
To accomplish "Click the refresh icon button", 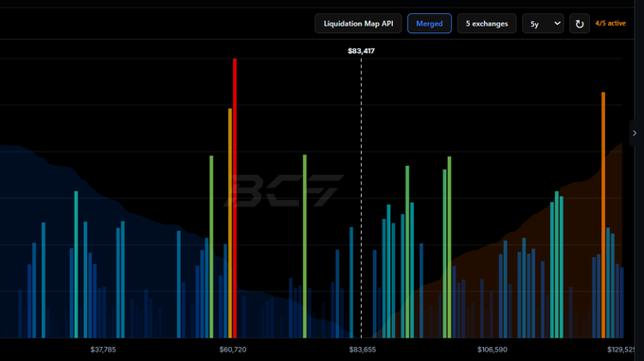I will click(x=580, y=24).
